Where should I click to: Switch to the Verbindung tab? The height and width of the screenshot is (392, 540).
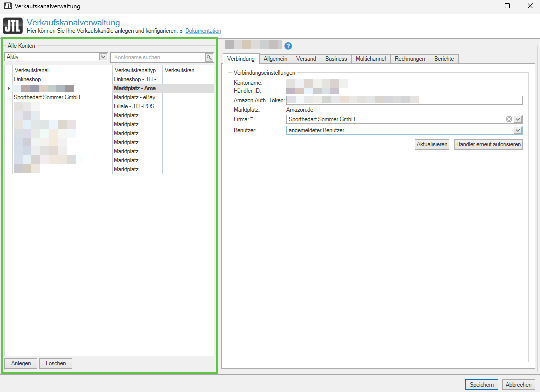pyautogui.click(x=241, y=59)
